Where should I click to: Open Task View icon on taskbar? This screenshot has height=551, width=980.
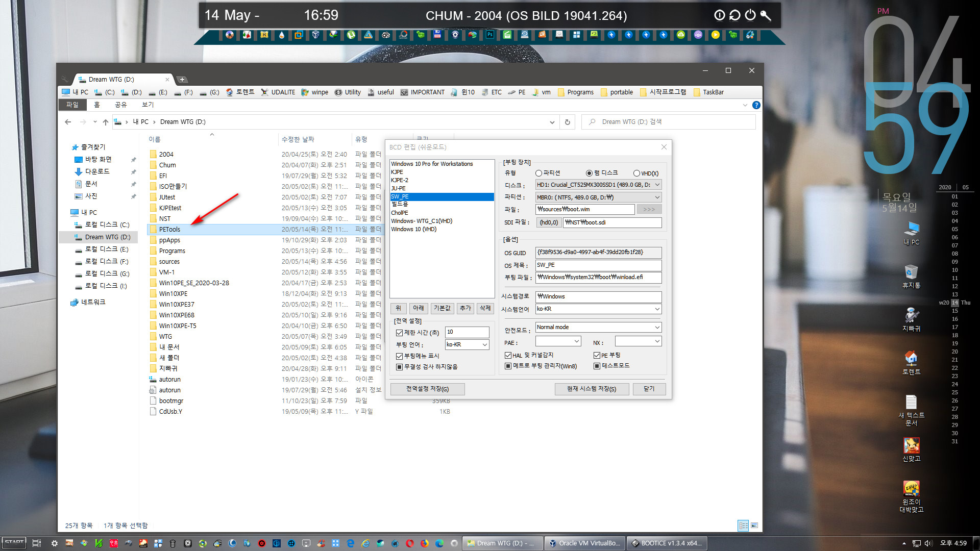pyautogui.click(x=36, y=543)
